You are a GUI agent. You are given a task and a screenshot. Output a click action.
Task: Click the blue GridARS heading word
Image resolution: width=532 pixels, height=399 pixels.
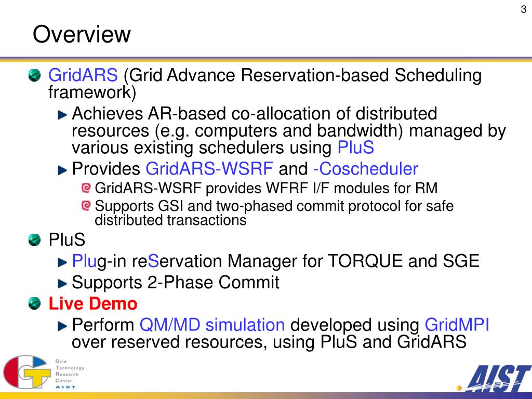[83, 75]
